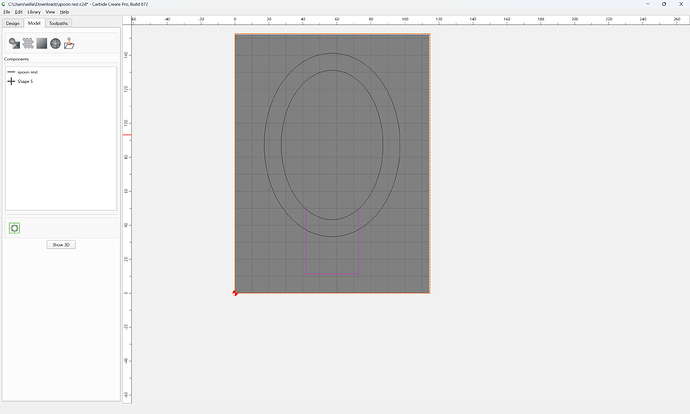Click the red zero origin marker on canvas
This screenshot has height=414, width=690.
point(235,293)
